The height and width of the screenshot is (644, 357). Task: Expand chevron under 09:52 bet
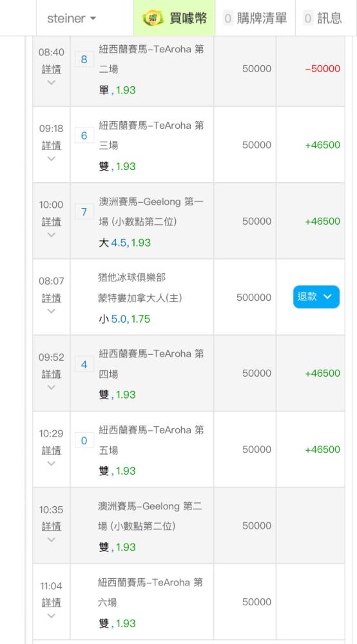52,387
